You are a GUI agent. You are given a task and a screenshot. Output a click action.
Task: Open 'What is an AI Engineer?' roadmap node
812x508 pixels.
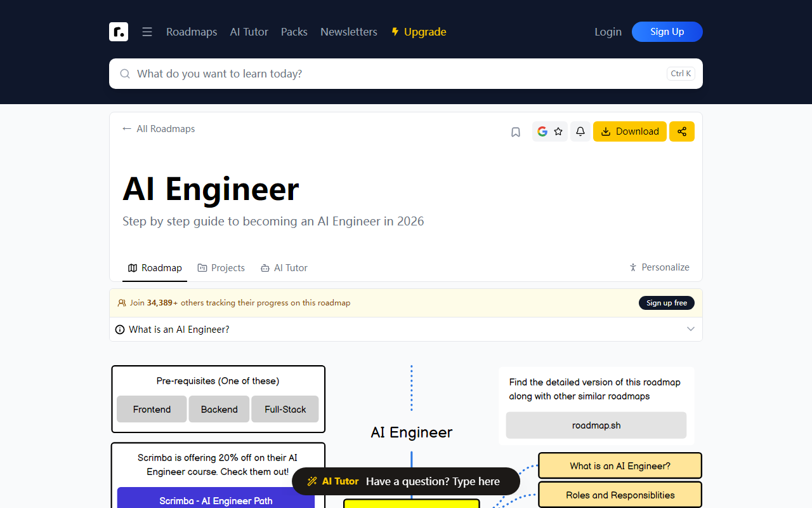pos(620,465)
